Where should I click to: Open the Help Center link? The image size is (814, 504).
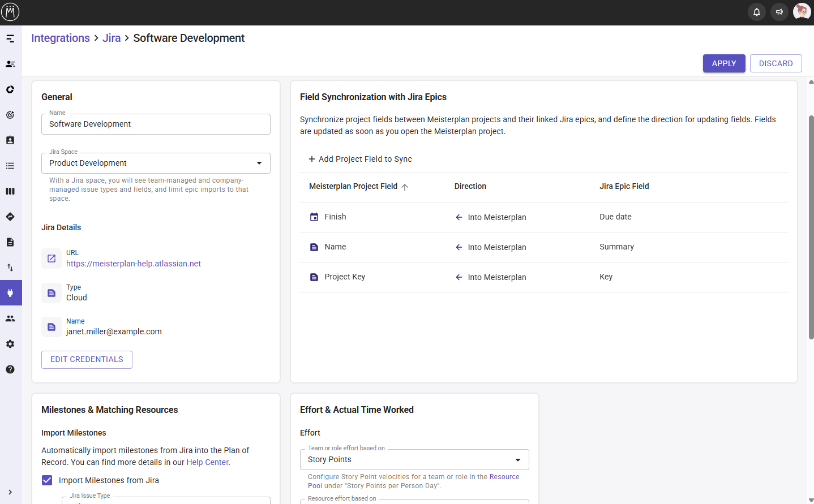[208, 462]
